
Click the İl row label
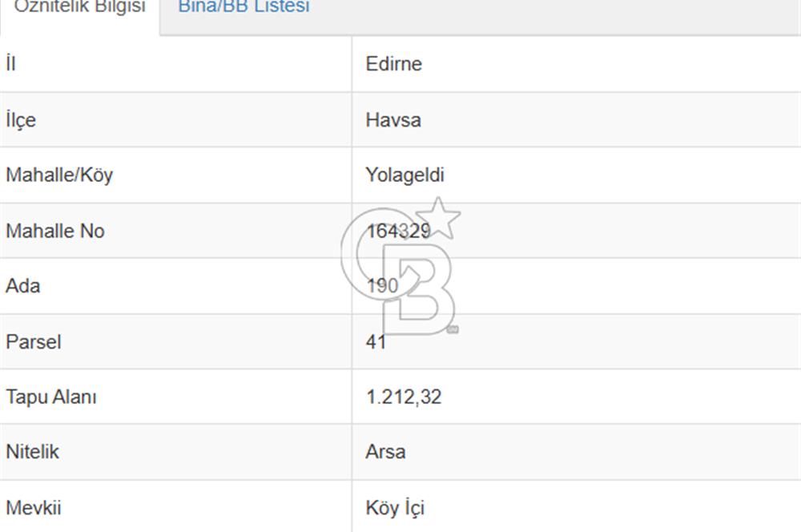point(10,64)
